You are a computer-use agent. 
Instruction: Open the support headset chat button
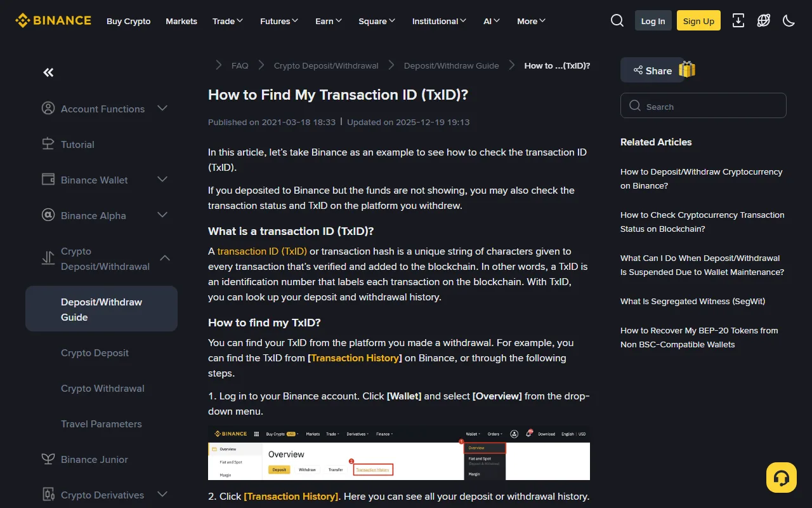click(x=782, y=478)
